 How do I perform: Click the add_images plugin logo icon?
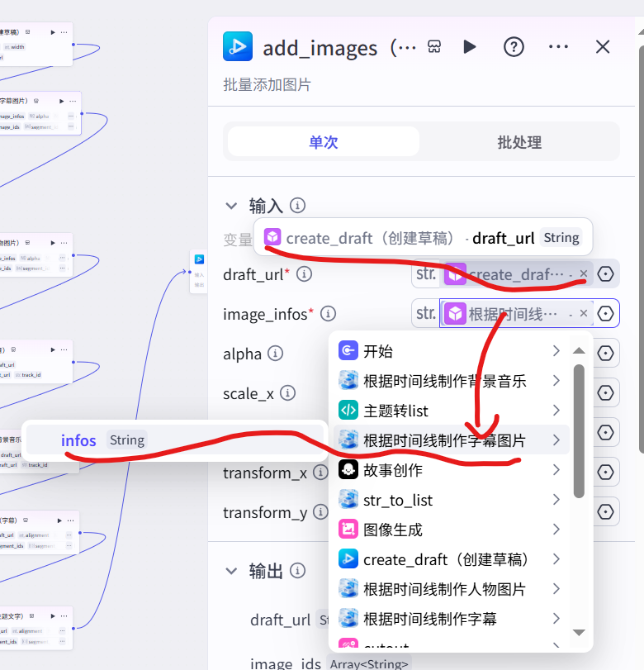(238, 46)
